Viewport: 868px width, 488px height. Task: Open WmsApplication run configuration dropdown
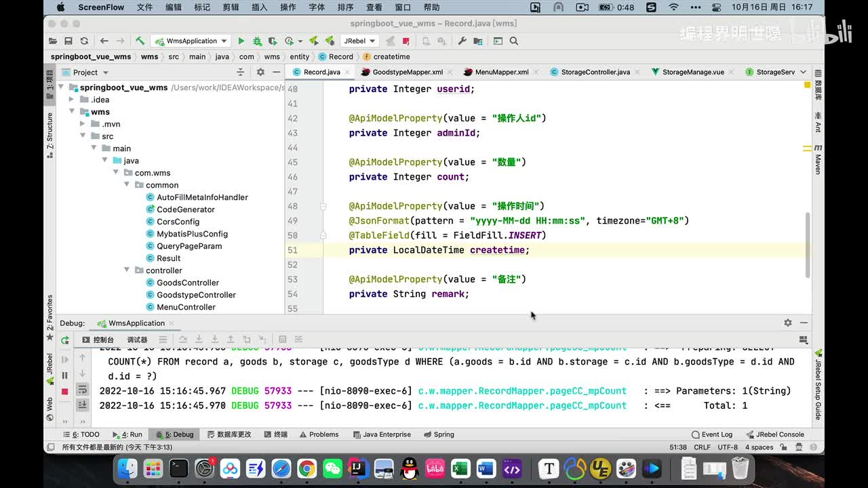click(x=191, y=41)
